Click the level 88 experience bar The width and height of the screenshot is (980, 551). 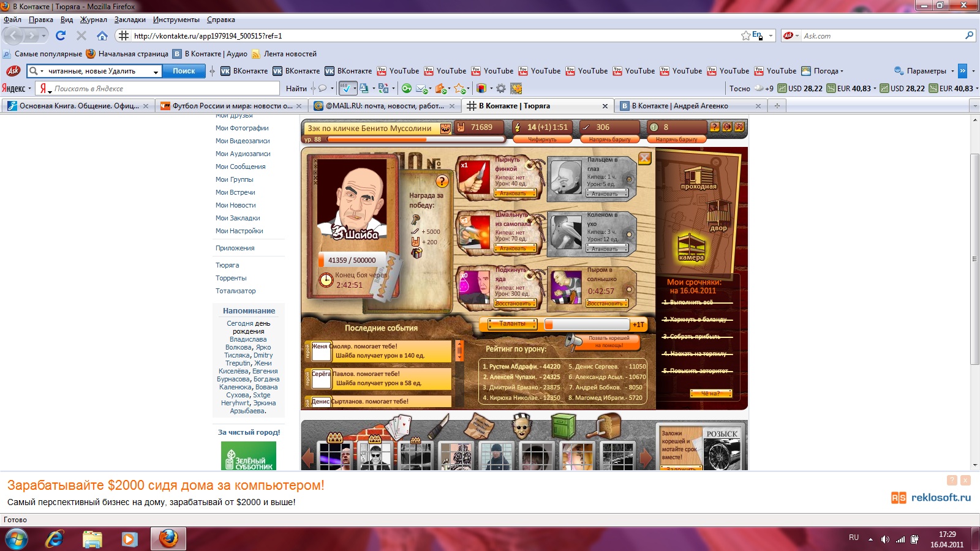[x=415, y=139]
